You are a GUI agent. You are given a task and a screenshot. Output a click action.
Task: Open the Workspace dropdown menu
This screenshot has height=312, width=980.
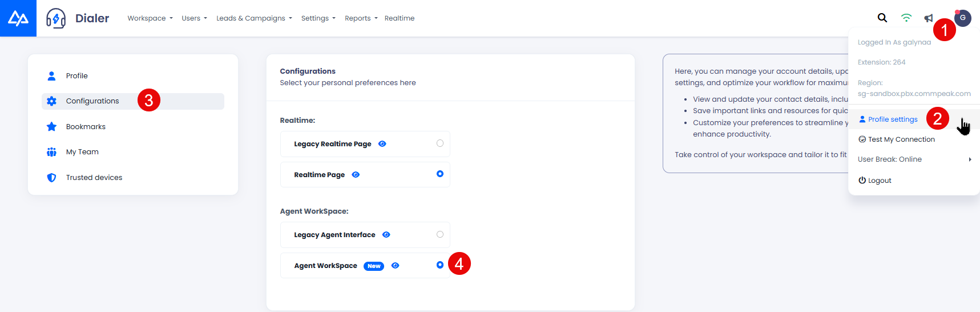pos(150,18)
